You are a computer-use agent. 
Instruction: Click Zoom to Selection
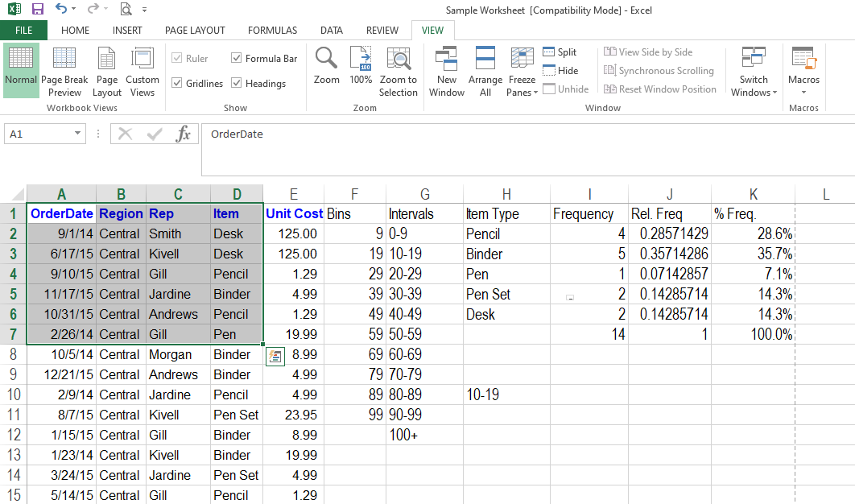tap(399, 71)
